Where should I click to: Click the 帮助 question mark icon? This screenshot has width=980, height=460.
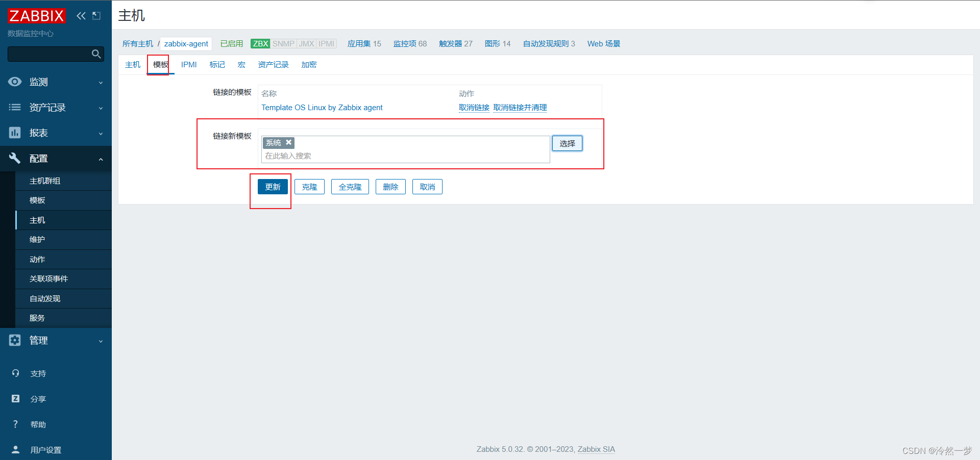[x=15, y=424]
